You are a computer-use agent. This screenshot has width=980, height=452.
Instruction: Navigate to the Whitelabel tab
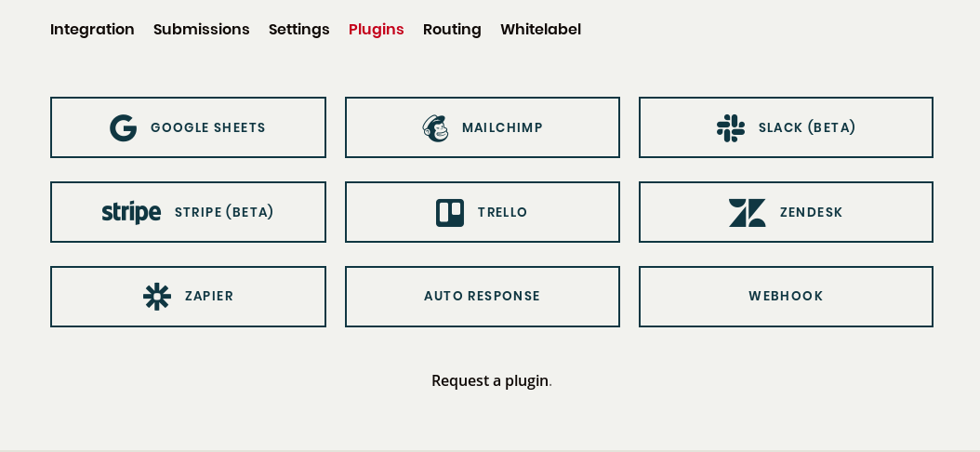(x=540, y=29)
